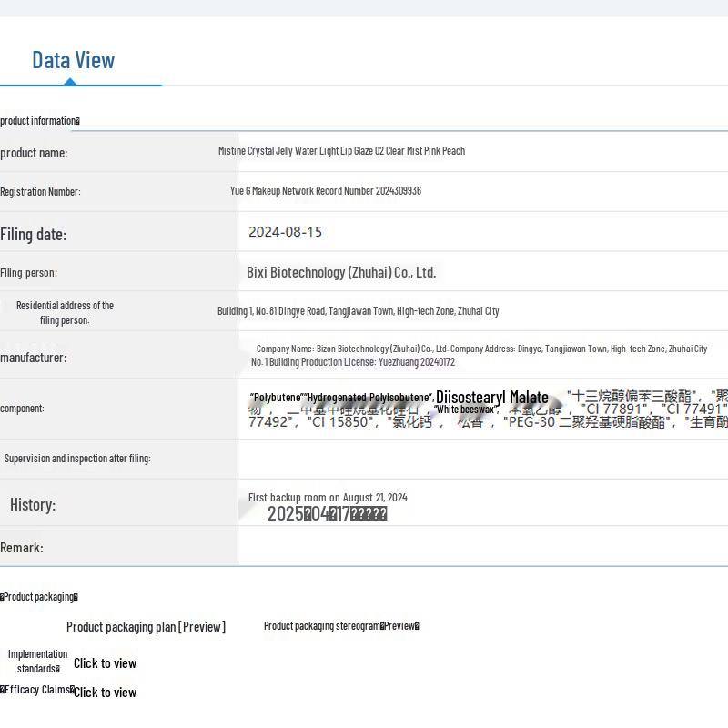
Task: Select Bixi Biotechnology filing person value
Action: pos(341,272)
